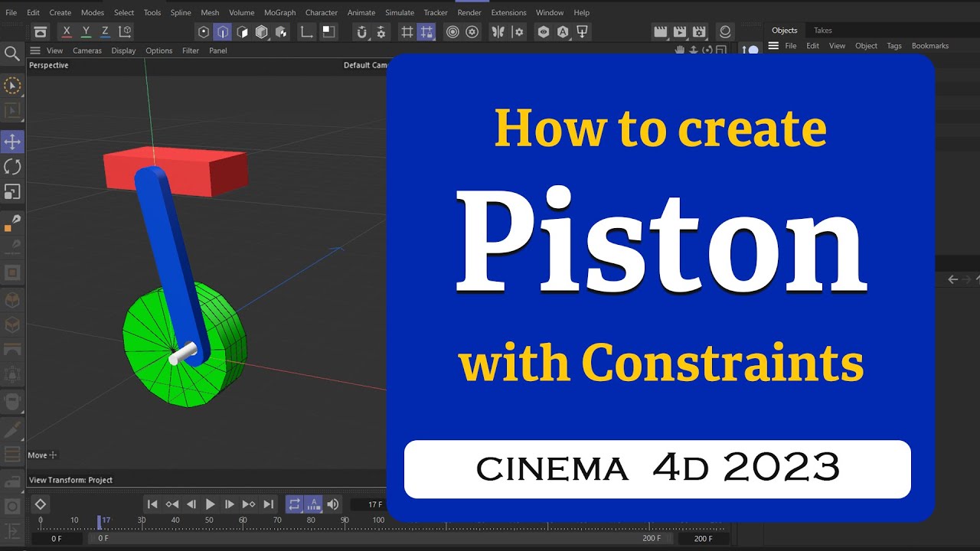Toggle Model mode highlighted hexagon
The image size is (980, 551).
point(223,31)
